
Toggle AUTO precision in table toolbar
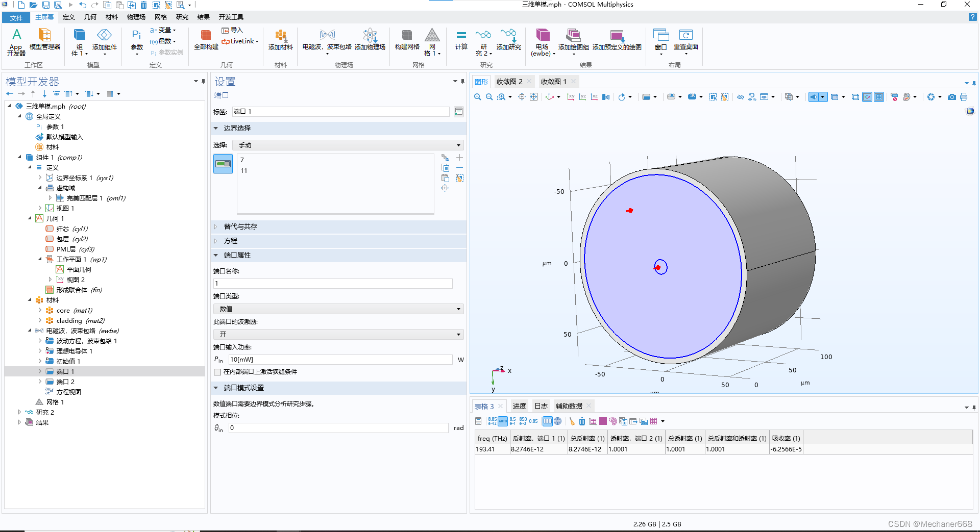pos(503,421)
